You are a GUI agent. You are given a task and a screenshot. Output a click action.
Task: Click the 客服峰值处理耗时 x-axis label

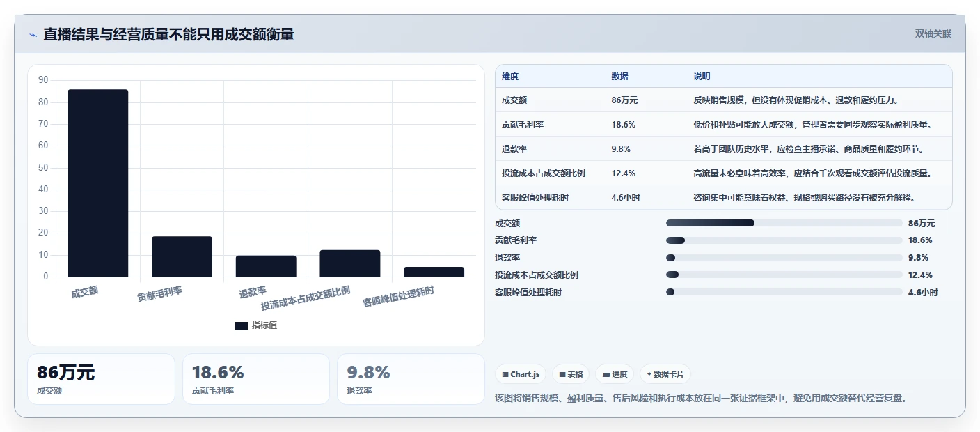tap(398, 296)
